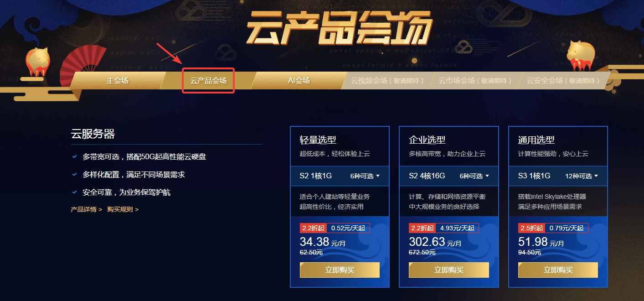Screen dimensions: 644x301
Task: Select the AI会场 tab
Action: pos(299,81)
